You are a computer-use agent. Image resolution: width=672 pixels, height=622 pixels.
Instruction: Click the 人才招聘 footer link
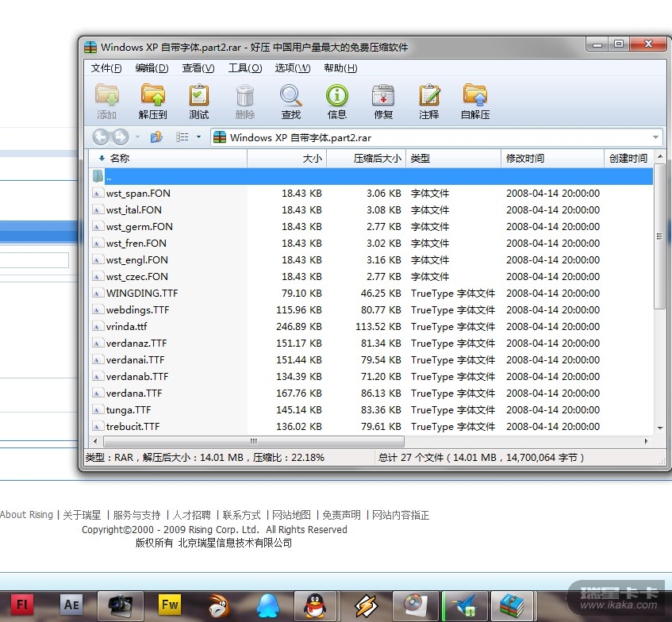pos(191,515)
